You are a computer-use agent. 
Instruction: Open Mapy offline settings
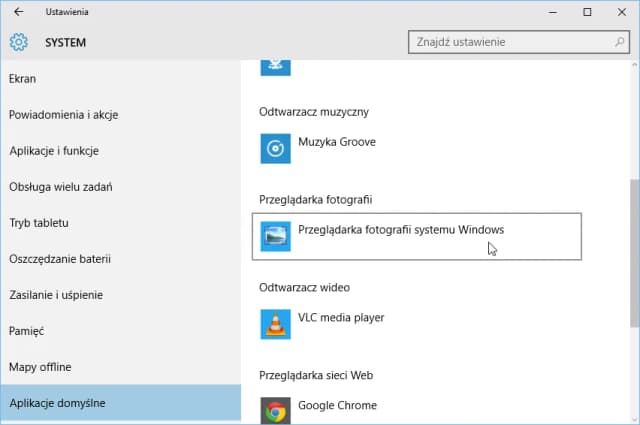pos(40,366)
